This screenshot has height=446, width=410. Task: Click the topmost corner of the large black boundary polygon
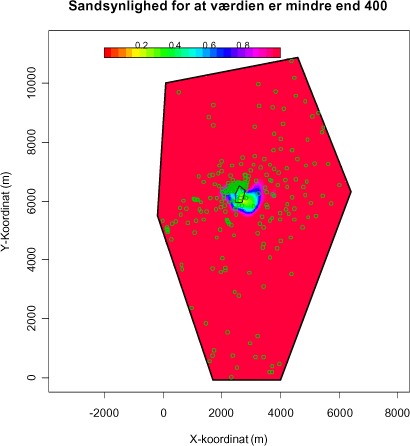pyautogui.click(x=298, y=57)
